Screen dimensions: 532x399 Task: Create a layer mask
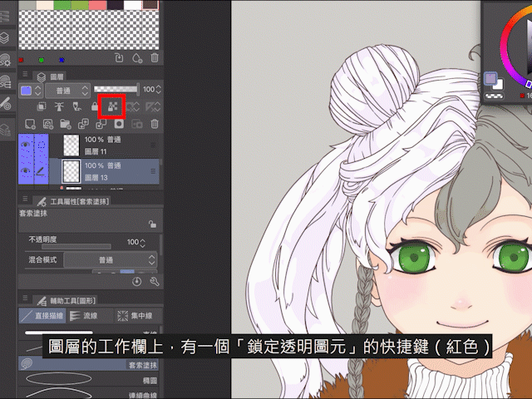[x=119, y=124]
